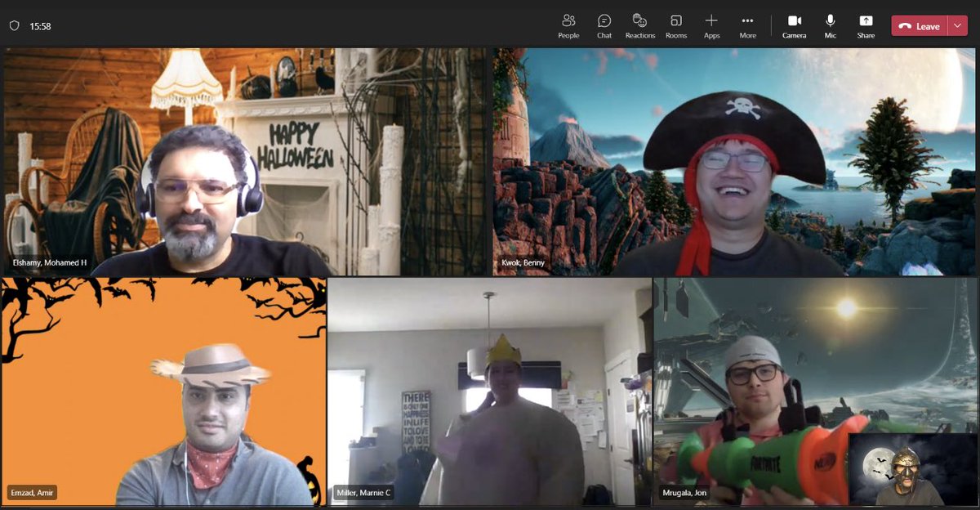The height and width of the screenshot is (510, 980).
Task: Expand the Leave options arrow
Action: pyautogui.click(x=958, y=26)
